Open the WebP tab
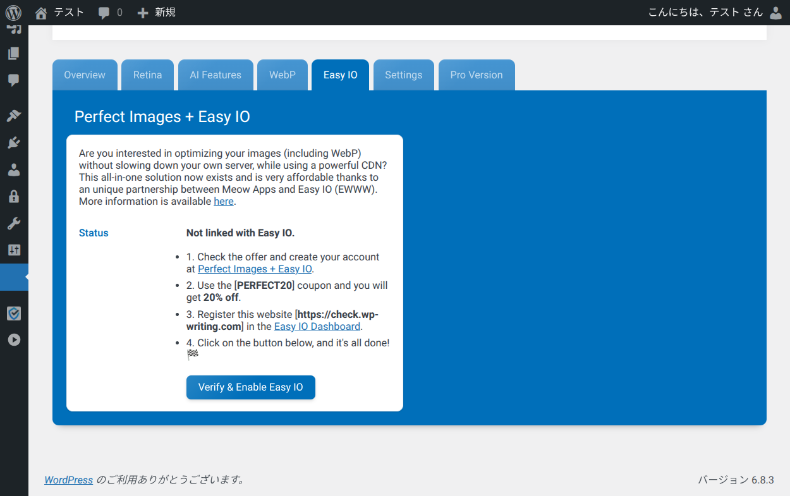The height and width of the screenshot is (496, 790). (x=282, y=75)
